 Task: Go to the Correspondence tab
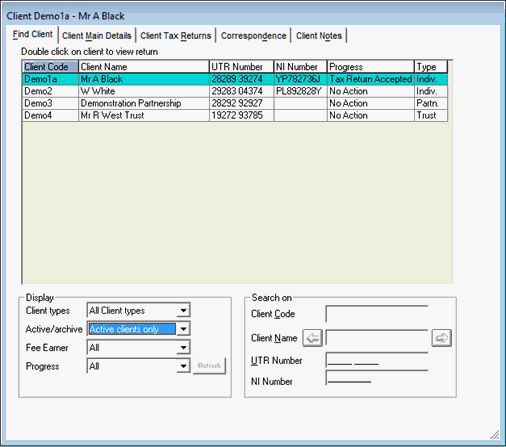[254, 36]
